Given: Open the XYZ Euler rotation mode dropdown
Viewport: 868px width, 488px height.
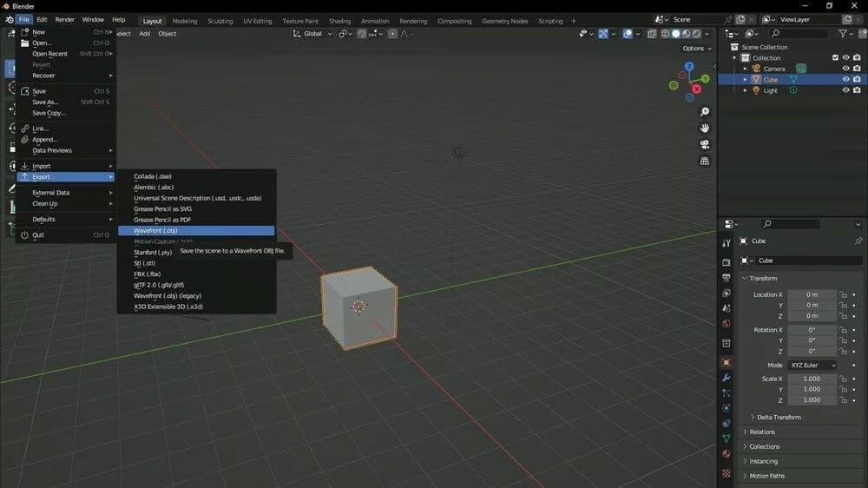Looking at the screenshot, I should (812, 365).
